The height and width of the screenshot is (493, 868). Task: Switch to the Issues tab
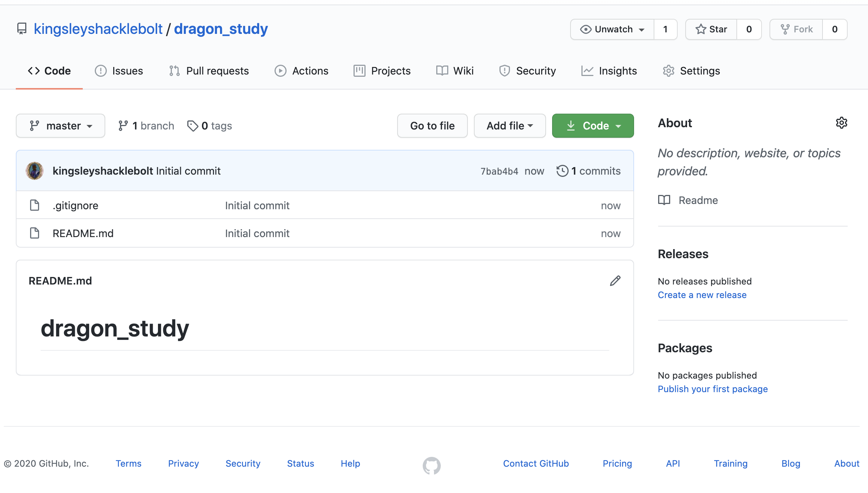pyautogui.click(x=119, y=71)
